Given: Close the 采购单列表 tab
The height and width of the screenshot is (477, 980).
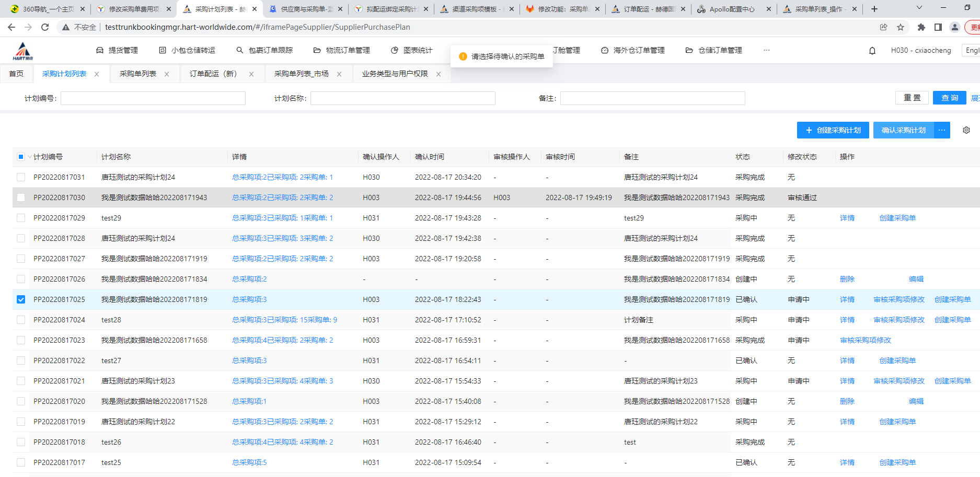Looking at the screenshot, I should [167, 74].
